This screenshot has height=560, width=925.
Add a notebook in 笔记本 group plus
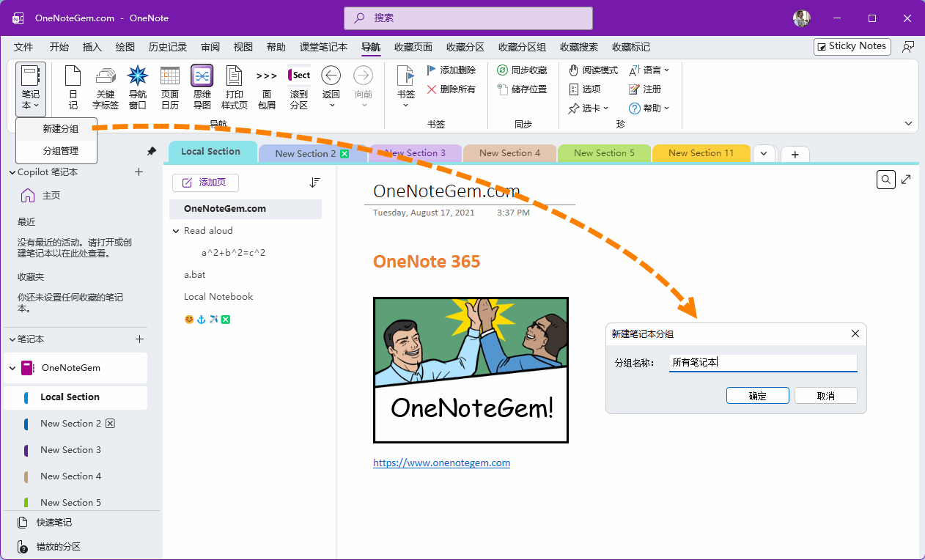coord(139,339)
